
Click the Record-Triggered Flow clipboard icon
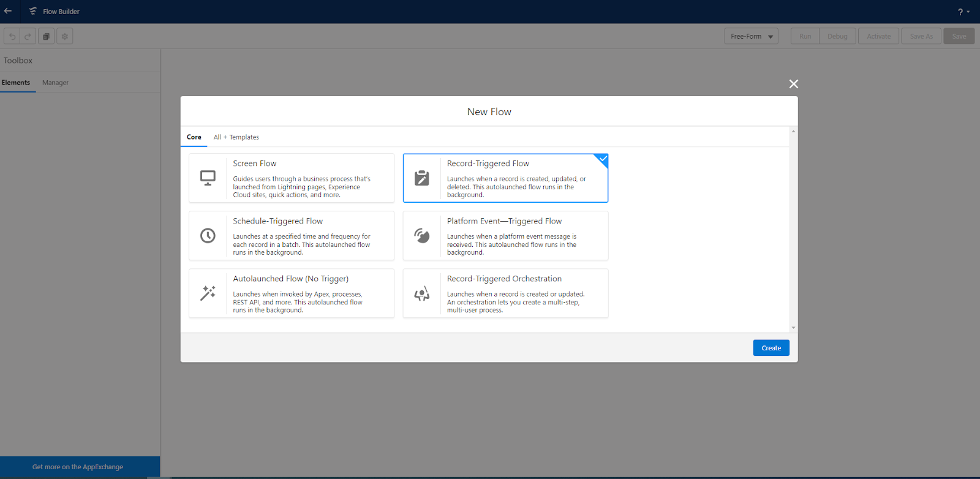tap(422, 178)
